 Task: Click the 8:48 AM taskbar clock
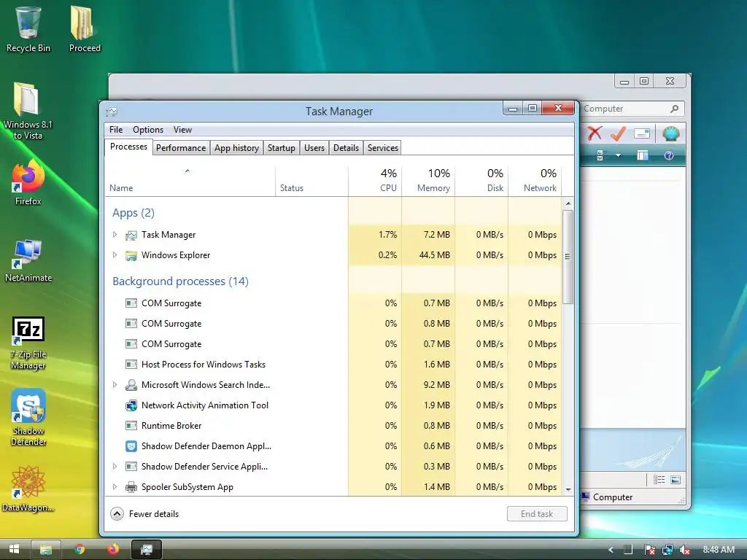tap(719, 550)
